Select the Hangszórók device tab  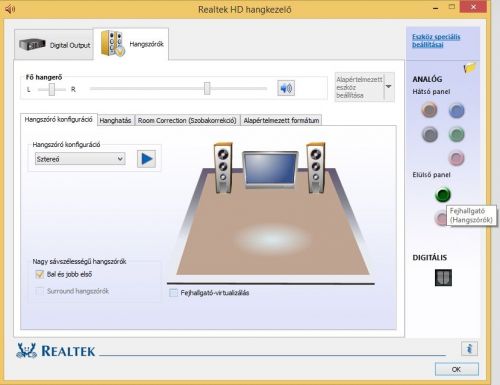131,44
